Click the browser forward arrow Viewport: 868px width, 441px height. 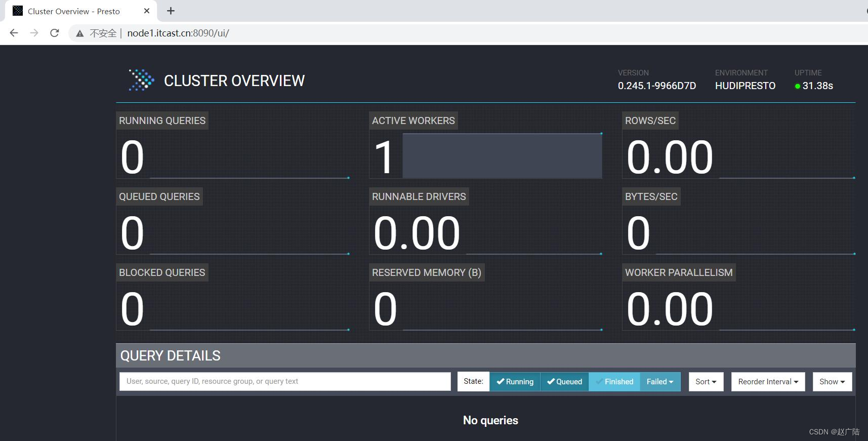34,33
